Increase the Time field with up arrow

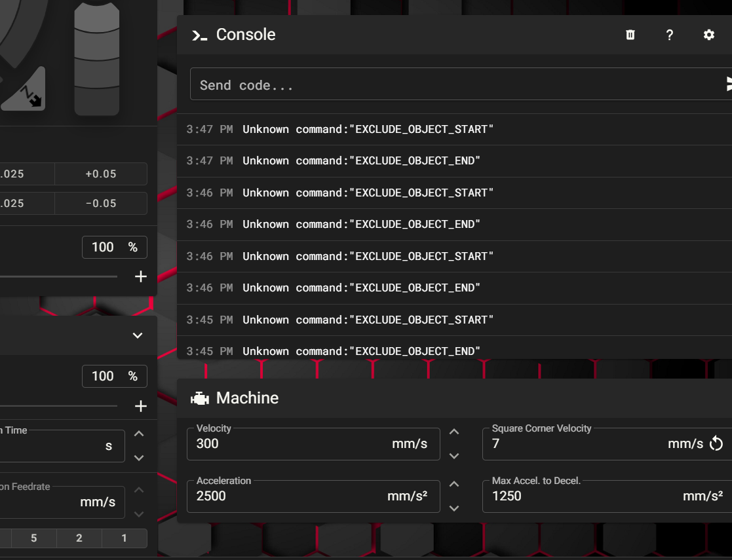coord(139,434)
